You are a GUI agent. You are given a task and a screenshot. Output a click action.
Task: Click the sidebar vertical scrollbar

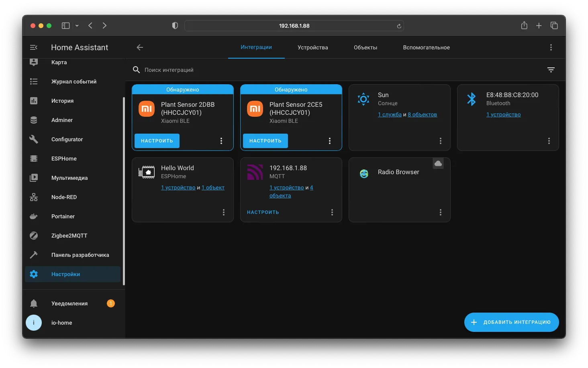pos(124,191)
